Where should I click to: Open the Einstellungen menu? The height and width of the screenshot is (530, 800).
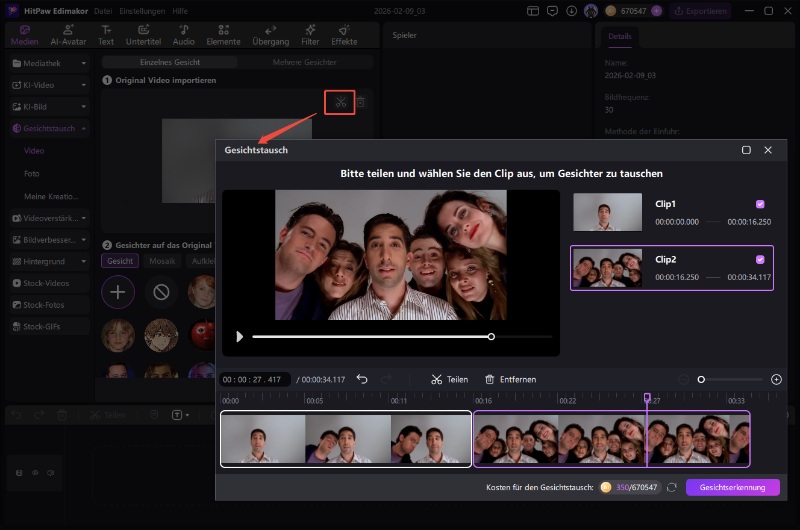(x=142, y=11)
